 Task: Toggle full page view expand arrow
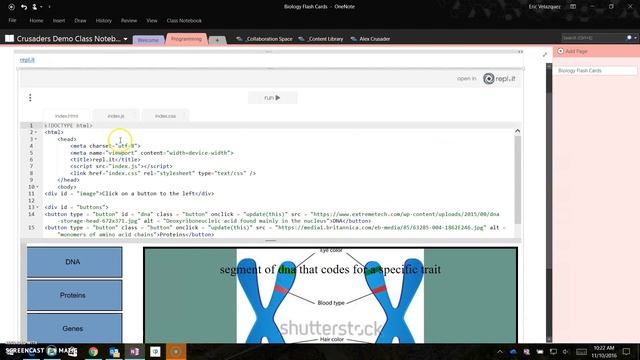click(544, 54)
